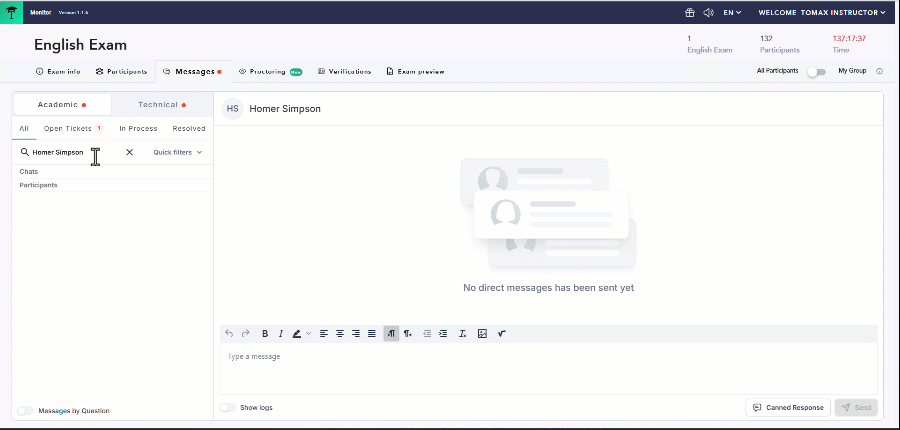Switch to the Technical messages tab
The image size is (900, 430).
click(162, 104)
